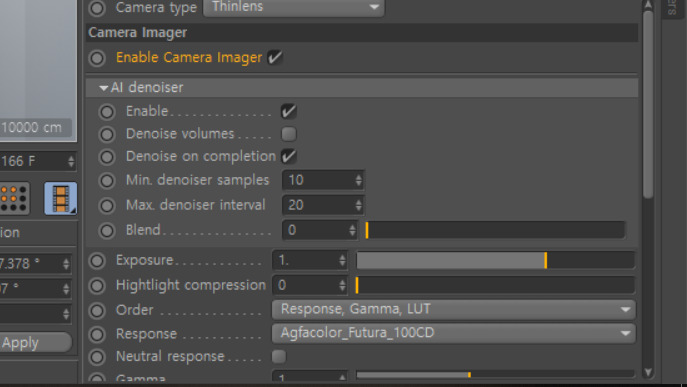
Task: Click the 10000 cm label in viewport
Action: (x=33, y=128)
